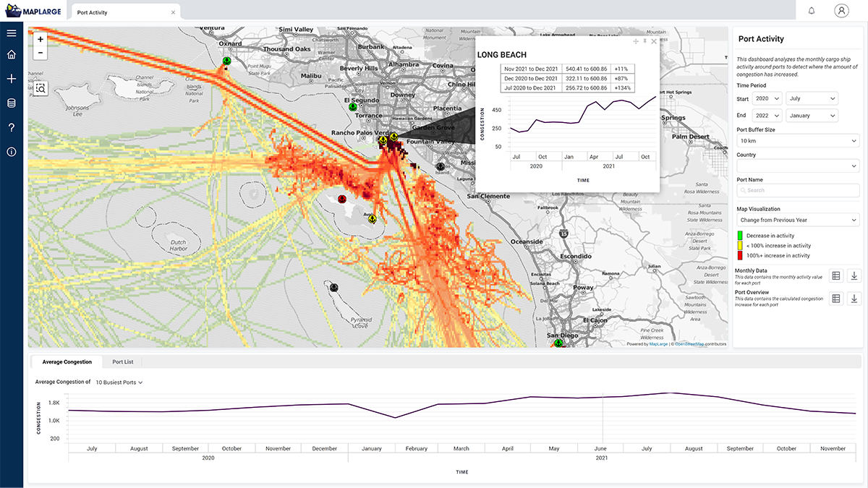This screenshot has height=488, width=868.
Task: Open help via the question mark icon
Action: pyautogui.click(x=11, y=128)
